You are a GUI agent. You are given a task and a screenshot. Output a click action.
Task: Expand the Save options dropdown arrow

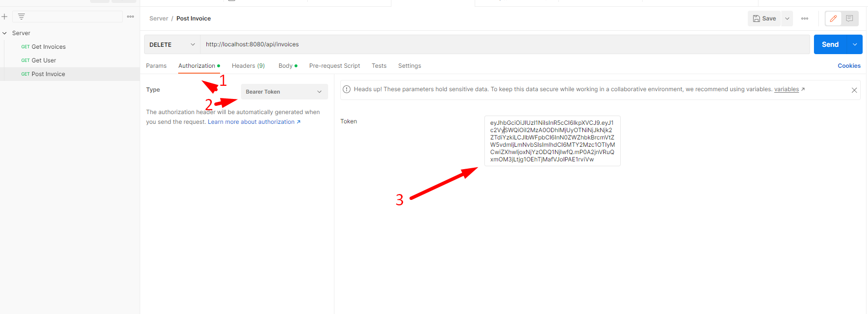[x=787, y=19]
